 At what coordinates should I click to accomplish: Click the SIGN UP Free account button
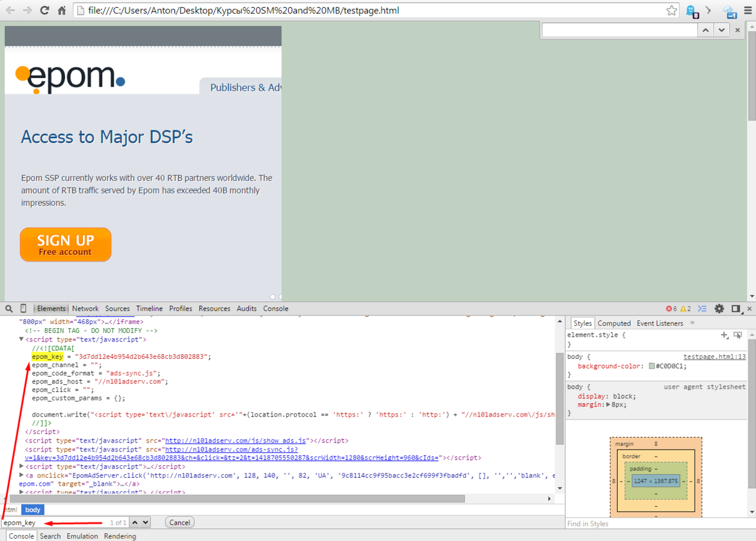66,245
